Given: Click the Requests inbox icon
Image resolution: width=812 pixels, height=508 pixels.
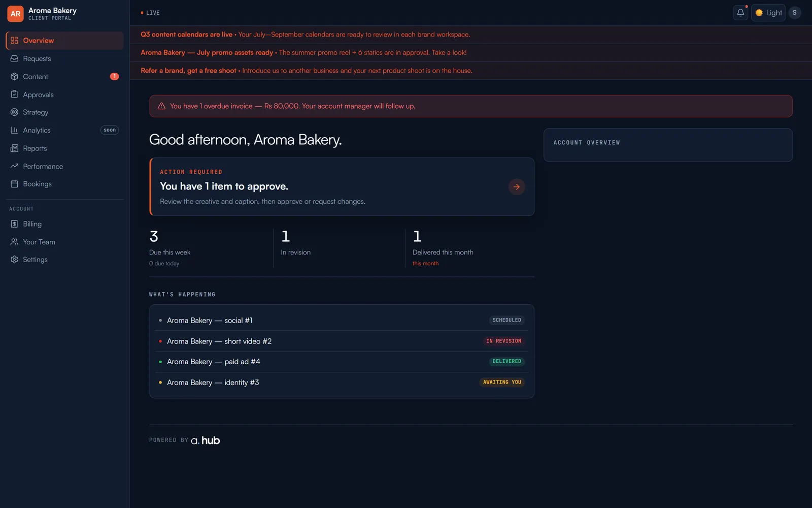Looking at the screenshot, I should pos(14,58).
